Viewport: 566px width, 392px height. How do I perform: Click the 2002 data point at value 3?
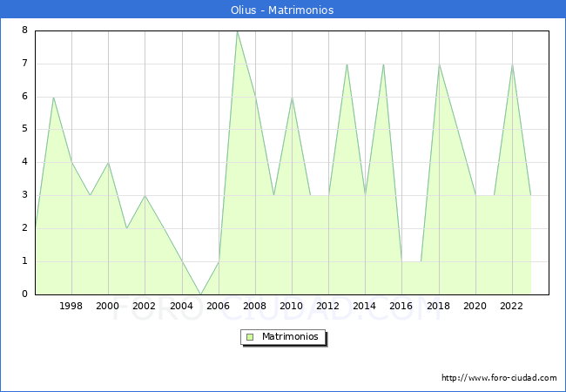[x=145, y=196]
